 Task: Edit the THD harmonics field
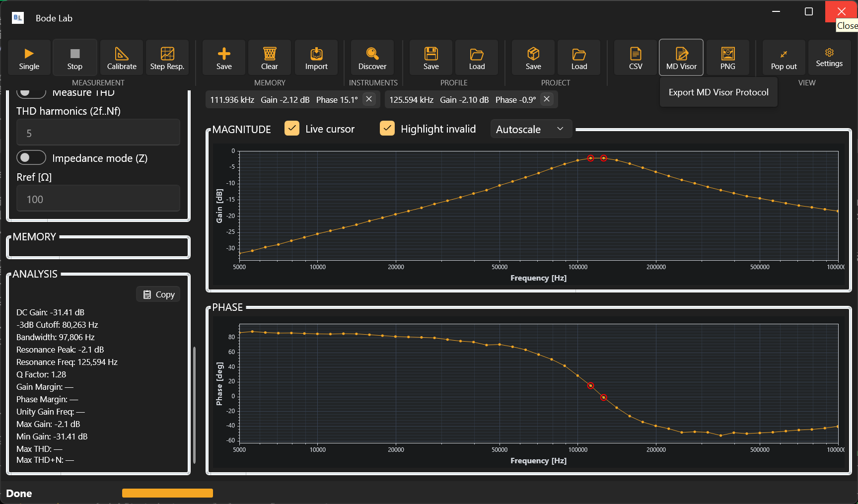tap(98, 133)
